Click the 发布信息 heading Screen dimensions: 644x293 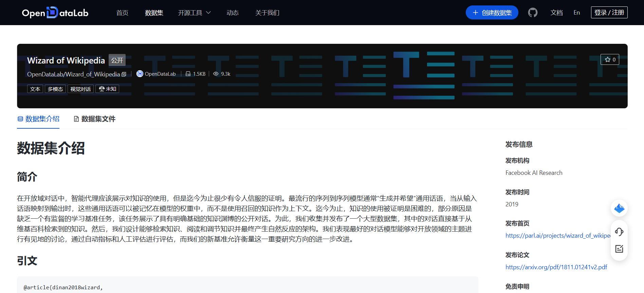(x=519, y=144)
